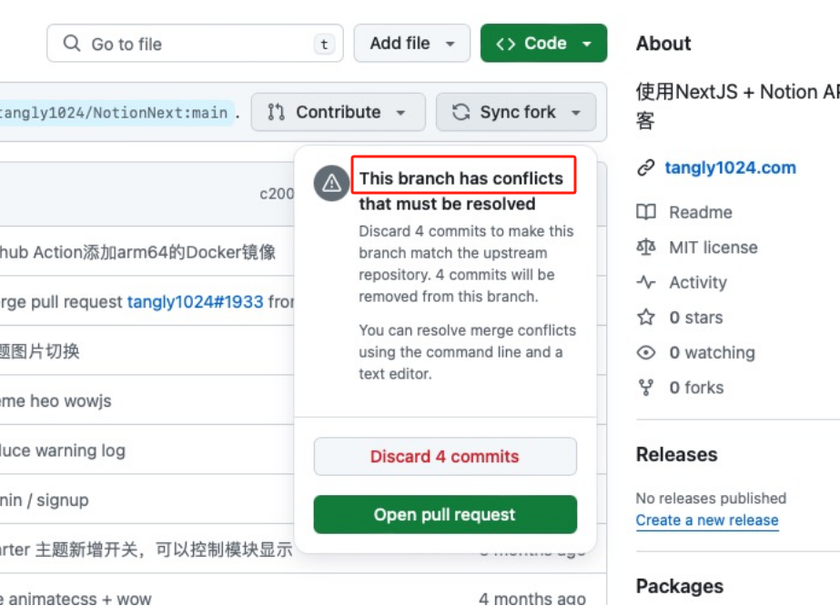
Task: Open the tangly1024#1933 pull request link
Action: click(195, 301)
